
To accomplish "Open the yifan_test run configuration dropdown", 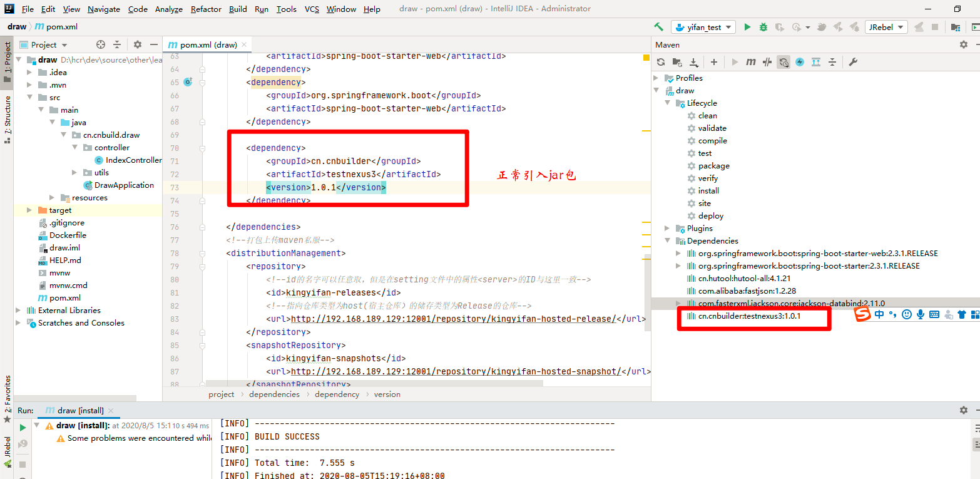I will 703,27.
